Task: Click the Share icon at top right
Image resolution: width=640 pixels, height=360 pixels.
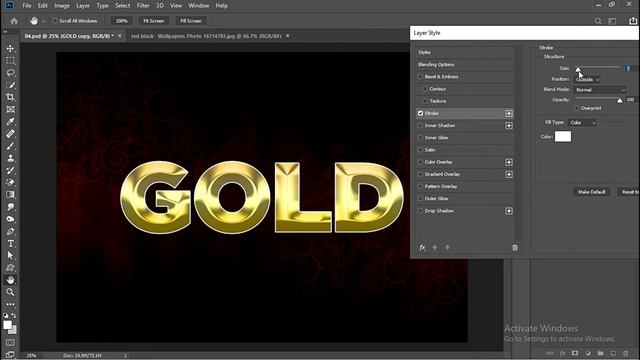Action: [633, 20]
